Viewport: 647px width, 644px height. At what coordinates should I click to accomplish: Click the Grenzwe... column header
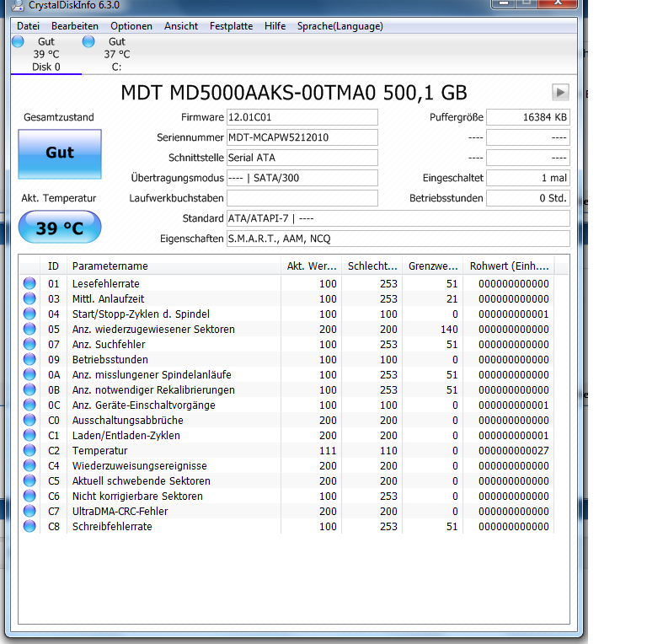point(433,266)
